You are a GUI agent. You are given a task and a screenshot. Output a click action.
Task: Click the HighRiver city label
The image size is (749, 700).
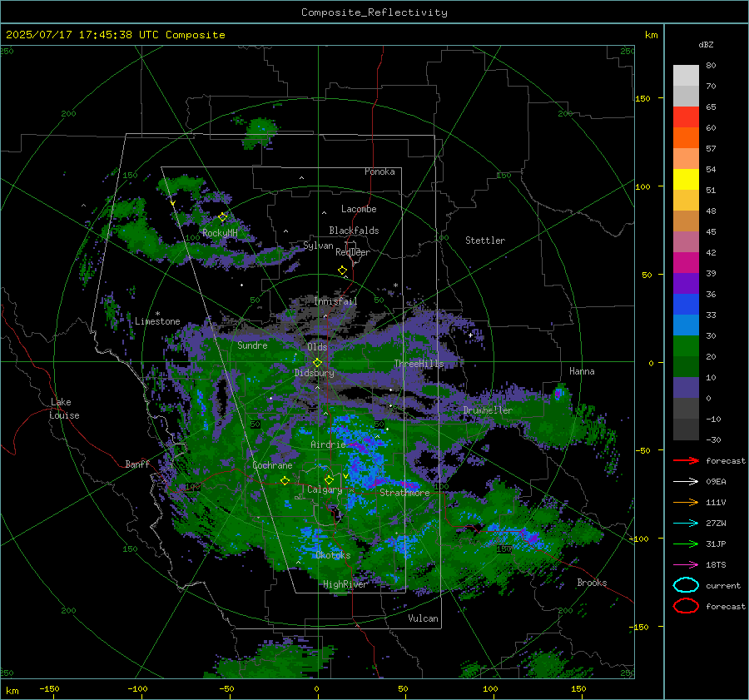[345, 584]
